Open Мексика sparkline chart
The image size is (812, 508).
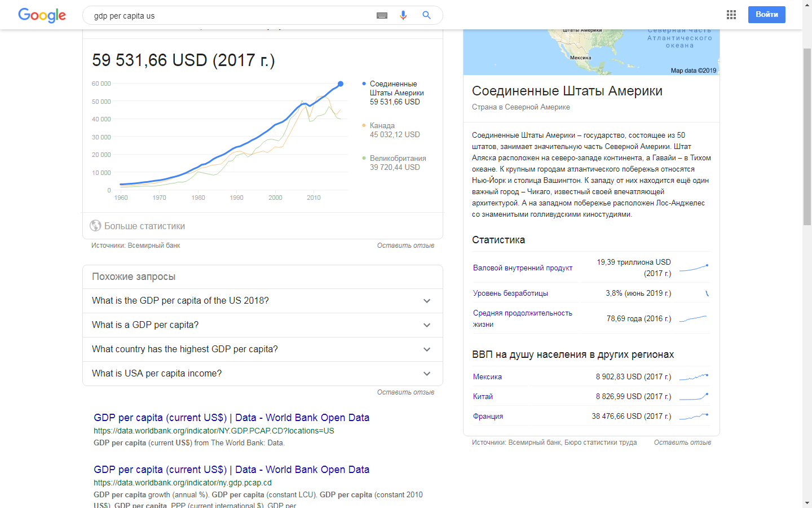coord(694,376)
